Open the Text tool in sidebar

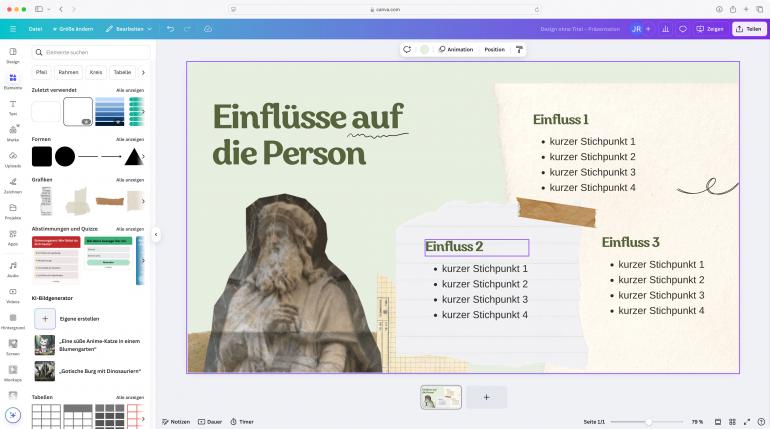(x=13, y=107)
